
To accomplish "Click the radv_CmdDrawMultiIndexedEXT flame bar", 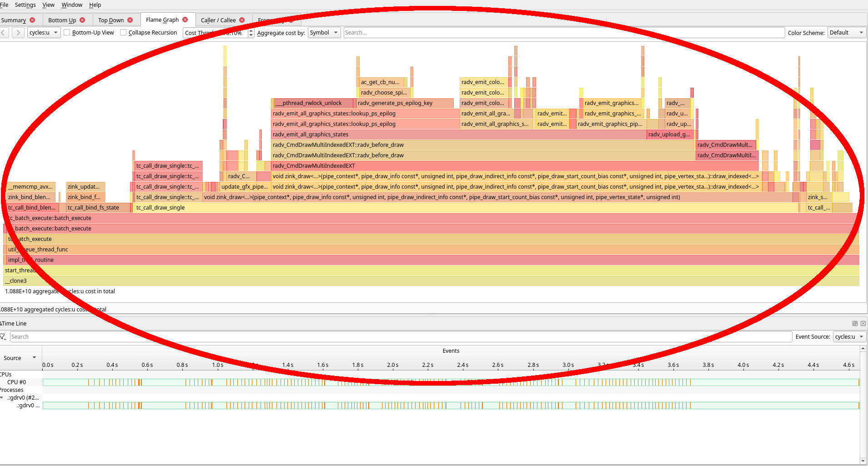I will pyautogui.click(x=515, y=166).
